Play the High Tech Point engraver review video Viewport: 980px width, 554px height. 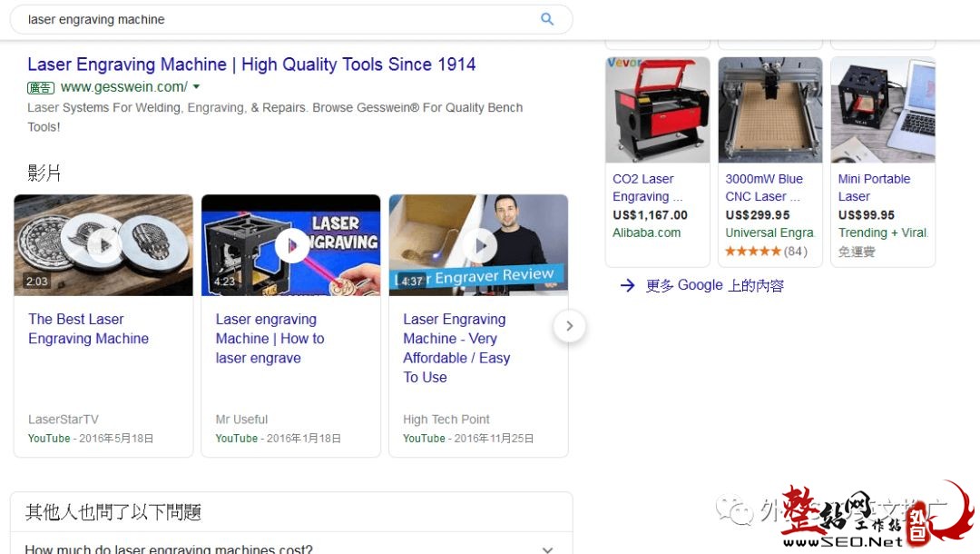pos(478,245)
